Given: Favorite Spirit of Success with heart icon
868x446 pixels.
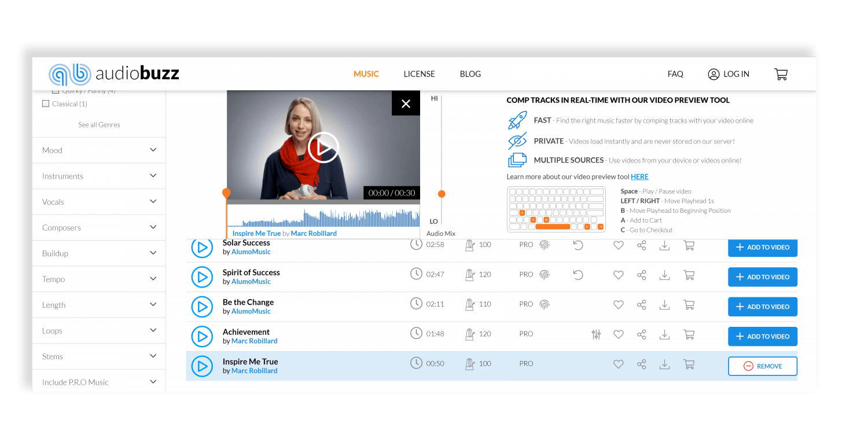Looking at the screenshot, I should (x=619, y=275).
